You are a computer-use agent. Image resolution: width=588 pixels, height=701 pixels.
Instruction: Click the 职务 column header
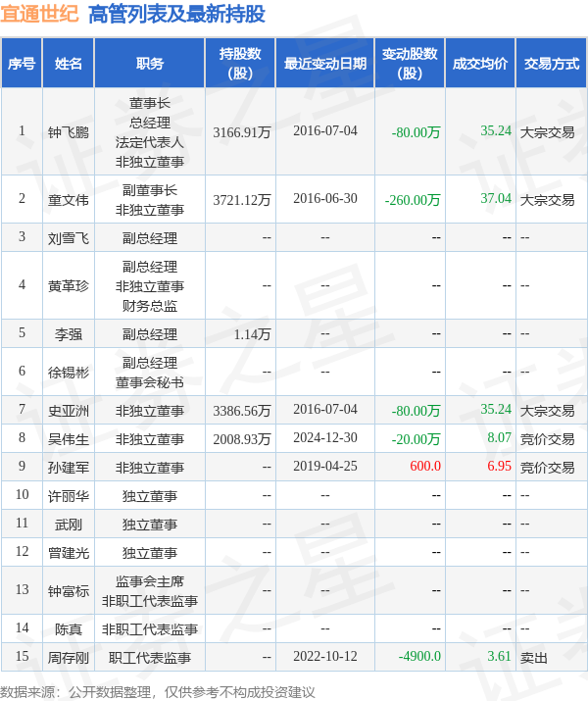click(x=150, y=64)
